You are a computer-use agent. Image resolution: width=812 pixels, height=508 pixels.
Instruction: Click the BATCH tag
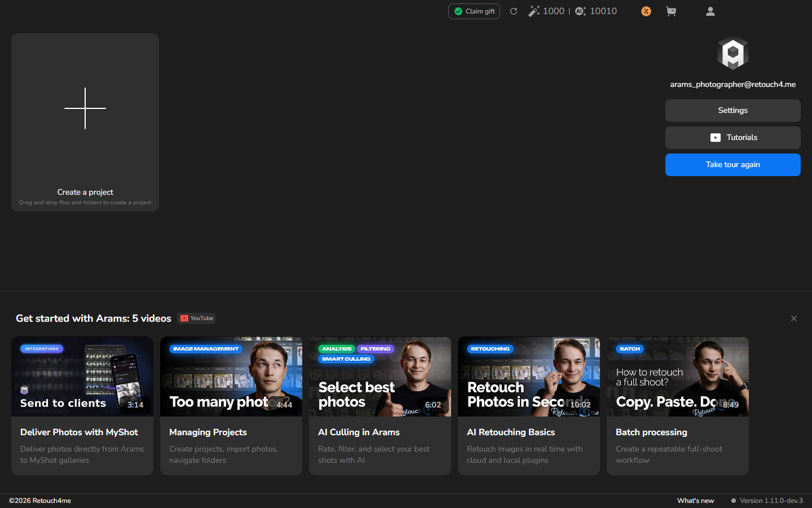coord(630,349)
